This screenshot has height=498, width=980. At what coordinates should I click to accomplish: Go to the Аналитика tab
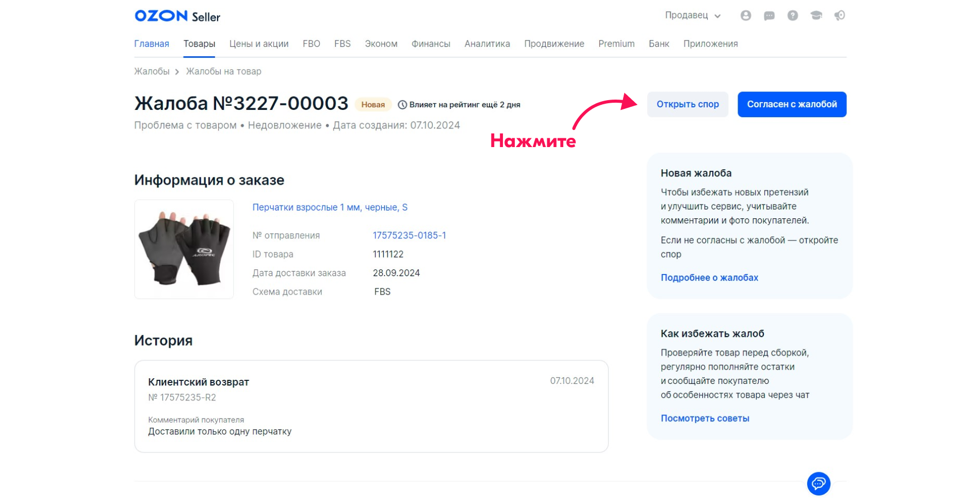(x=487, y=44)
